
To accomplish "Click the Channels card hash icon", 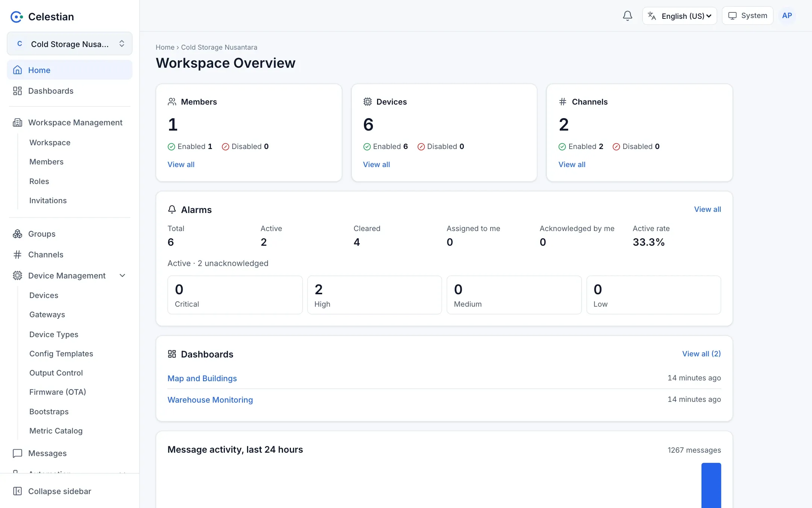I will coord(563,102).
